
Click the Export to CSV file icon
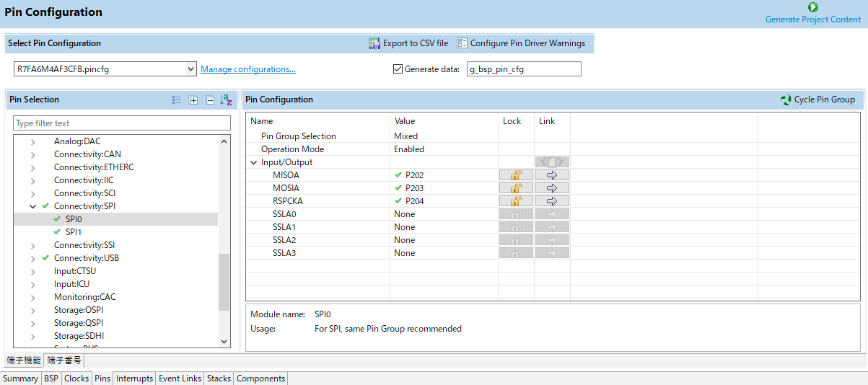pos(374,43)
